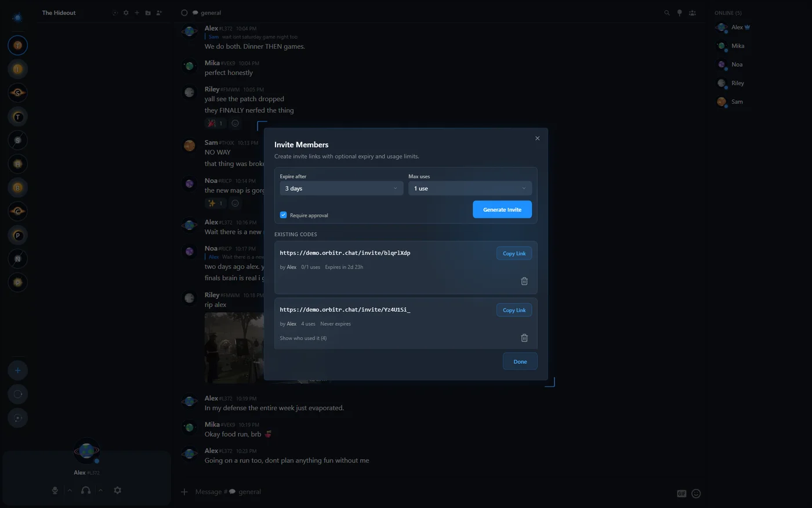Expand Show who used it (4)

click(x=303, y=338)
